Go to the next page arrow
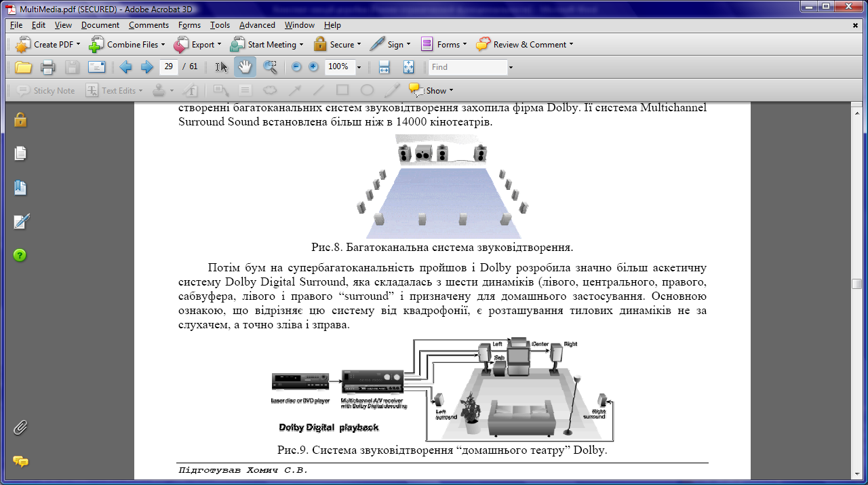Image resolution: width=868 pixels, height=485 pixels. click(x=146, y=66)
